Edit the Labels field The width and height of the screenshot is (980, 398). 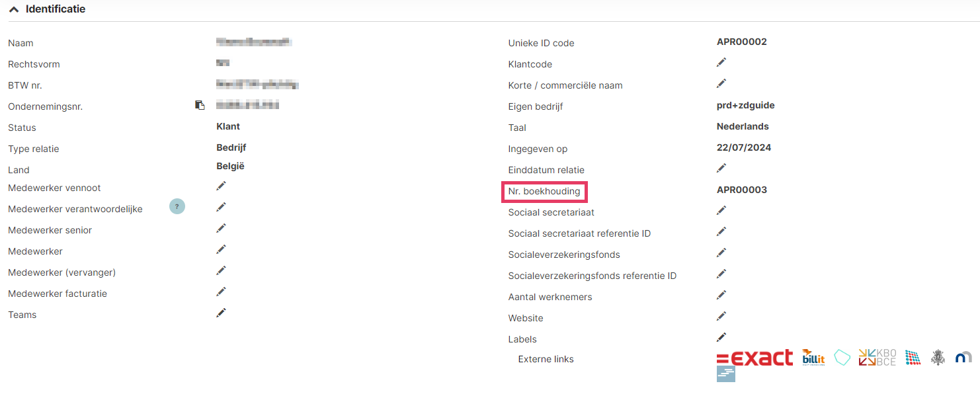coord(721,337)
